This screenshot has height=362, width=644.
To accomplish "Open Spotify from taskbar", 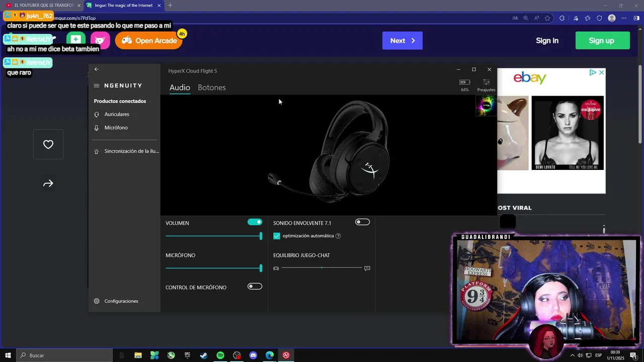I will [x=220, y=355].
